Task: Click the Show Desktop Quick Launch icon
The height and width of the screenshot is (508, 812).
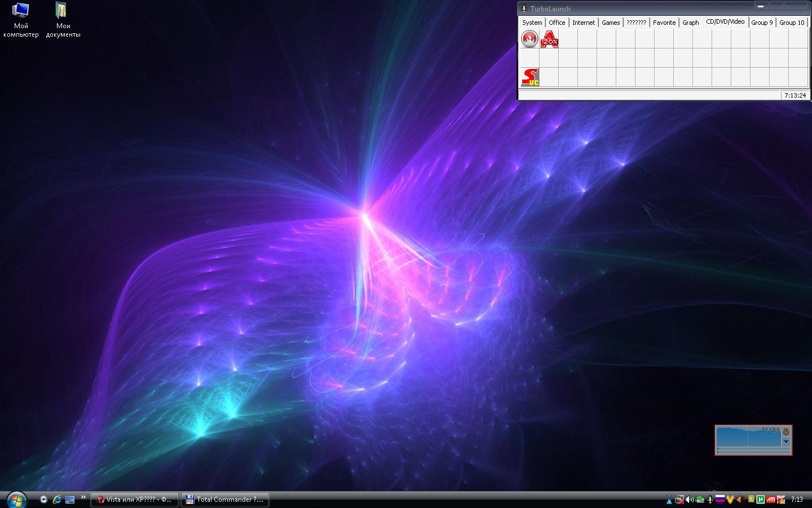Action: tap(70, 500)
